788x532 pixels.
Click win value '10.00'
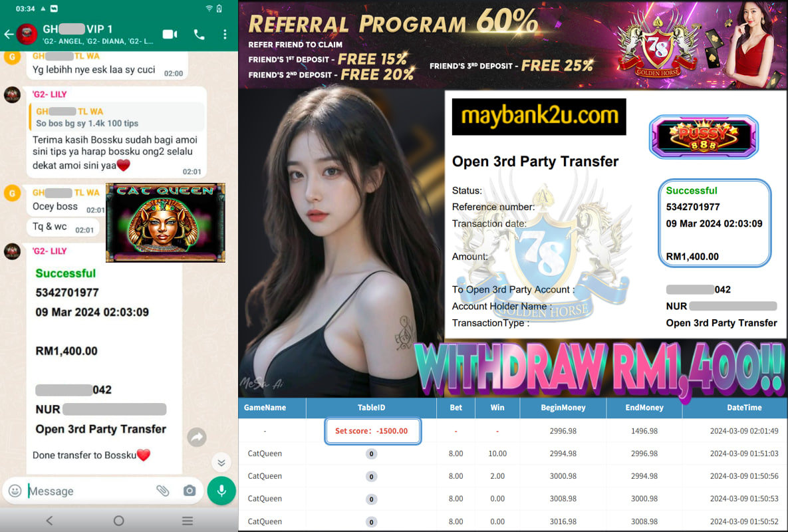pyautogui.click(x=497, y=454)
